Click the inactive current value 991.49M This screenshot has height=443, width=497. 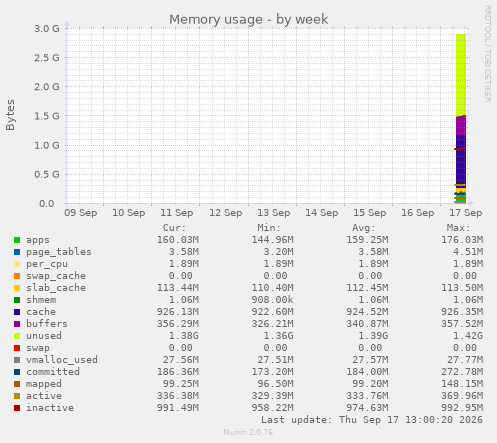(x=178, y=408)
